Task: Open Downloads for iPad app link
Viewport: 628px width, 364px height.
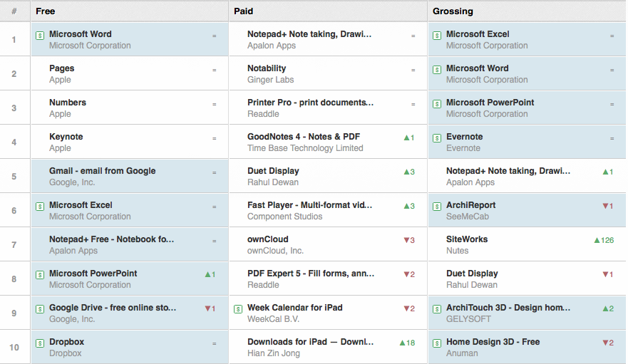Action: click(x=310, y=342)
